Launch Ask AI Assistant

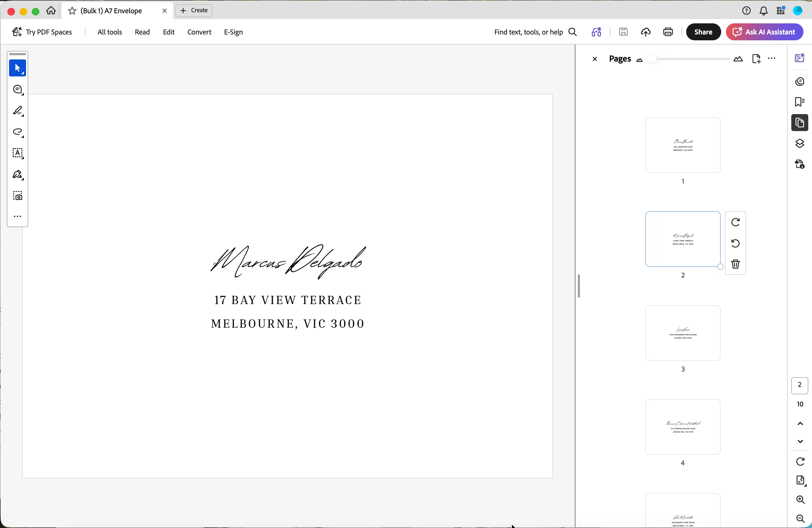764,32
